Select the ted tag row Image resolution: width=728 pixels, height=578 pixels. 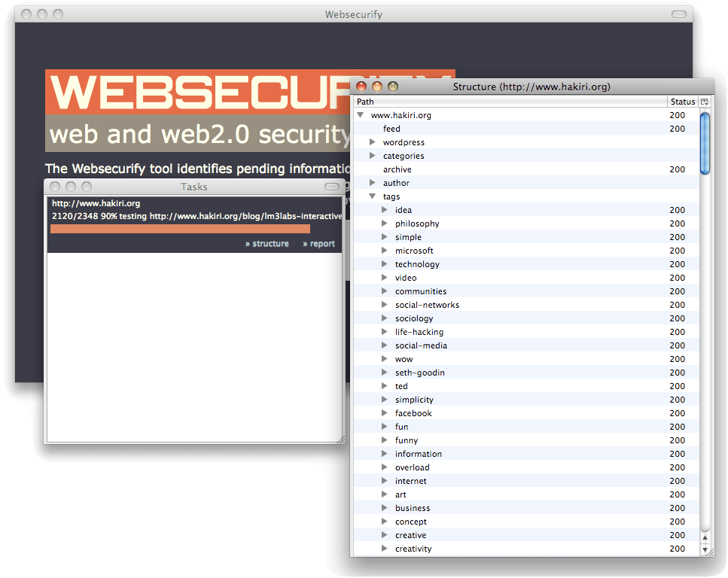pyautogui.click(x=526, y=386)
